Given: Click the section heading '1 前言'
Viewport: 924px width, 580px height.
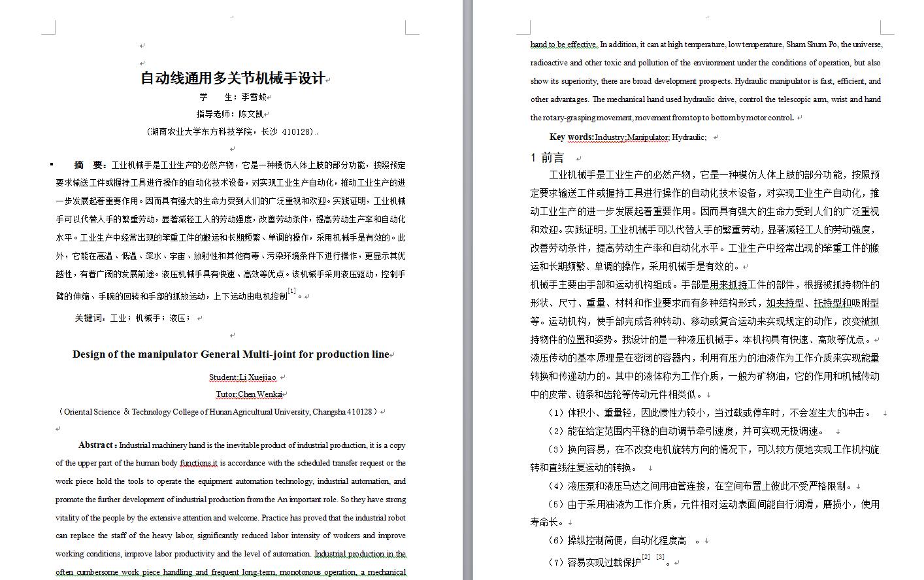Looking at the screenshot, I should 547,158.
